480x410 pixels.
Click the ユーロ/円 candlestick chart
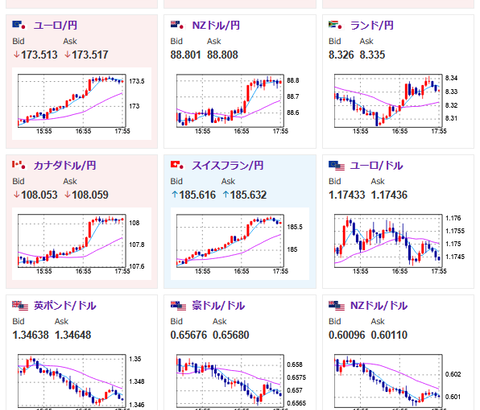tap(82, 104)
